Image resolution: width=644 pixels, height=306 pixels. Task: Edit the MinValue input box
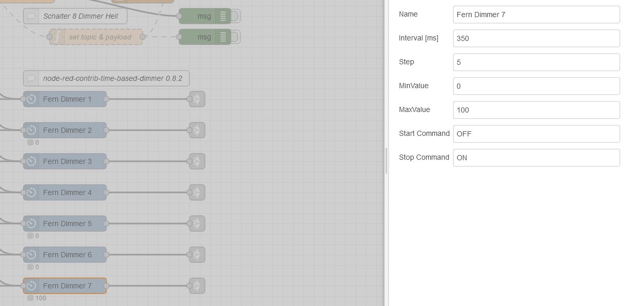pyautogui.click(x=536, y=86)
